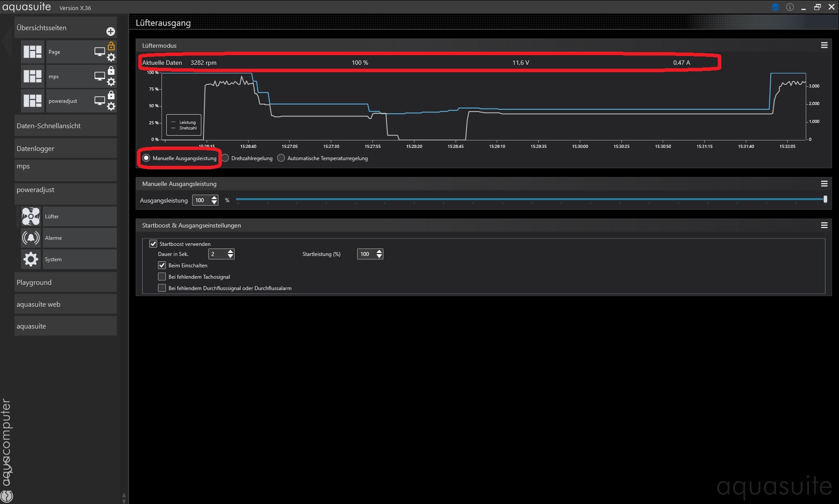This screenshot has width=839, height=504.
Task: Open the Lüftermodus panel hamburger menu
Action: point(824,45)
